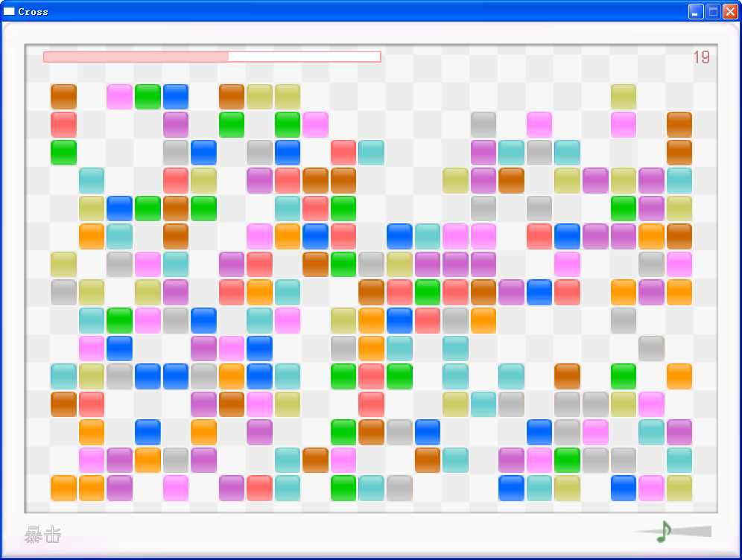Click the green music note icon

click(x=664, y=532)
